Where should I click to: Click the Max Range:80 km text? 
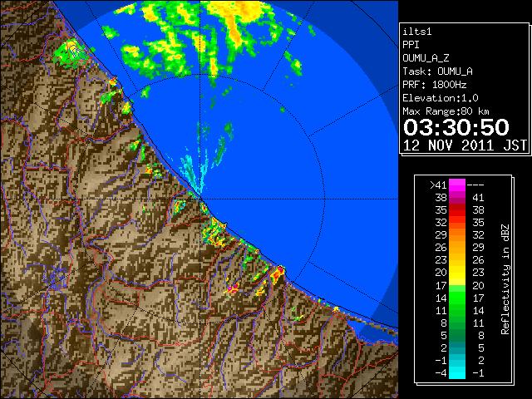pyautogui.click(x=446, y=111)
